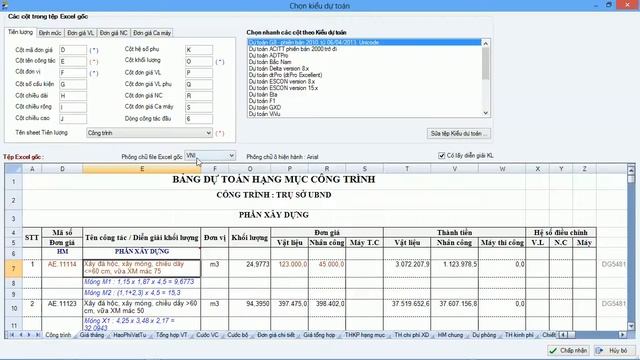Click the Cột chiều rộng field
The height and width of the screenshot is (360, 640).
(x=73, y=107)
